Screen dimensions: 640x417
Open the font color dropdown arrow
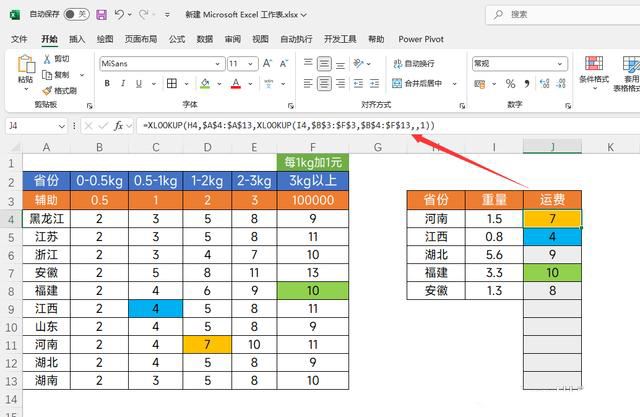250,84
